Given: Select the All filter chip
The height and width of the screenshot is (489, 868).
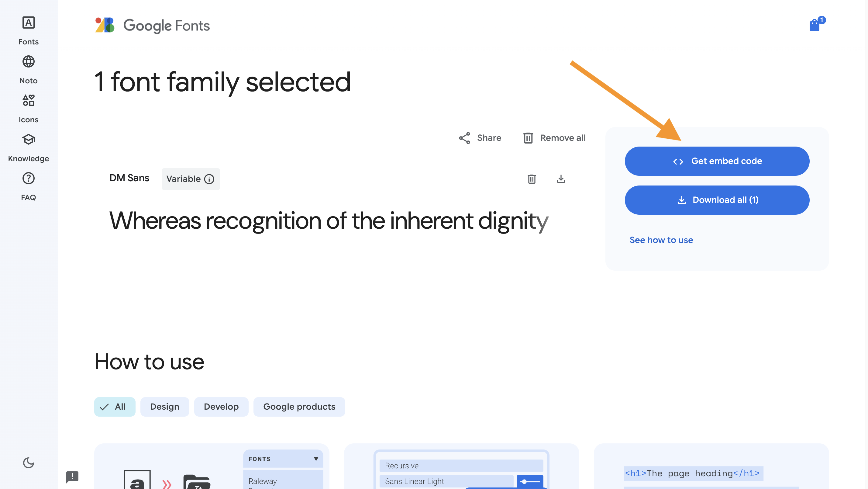Looking at the screenshot, I should tap(115, 407).
